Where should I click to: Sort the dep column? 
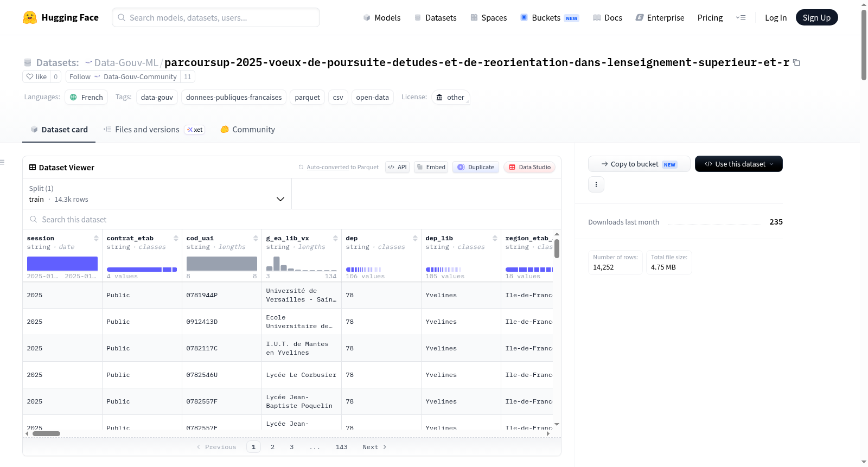click(415, 238)
